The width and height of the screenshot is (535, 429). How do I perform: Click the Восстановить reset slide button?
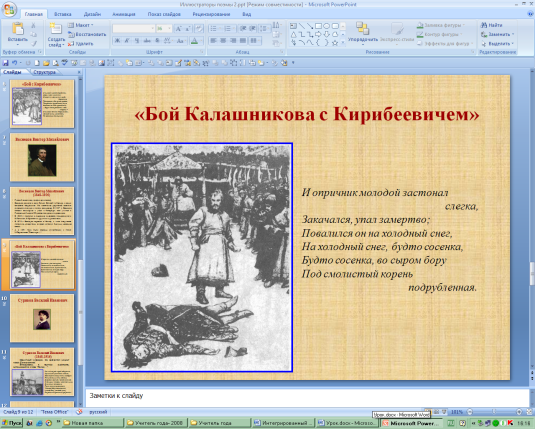point(87,34)
